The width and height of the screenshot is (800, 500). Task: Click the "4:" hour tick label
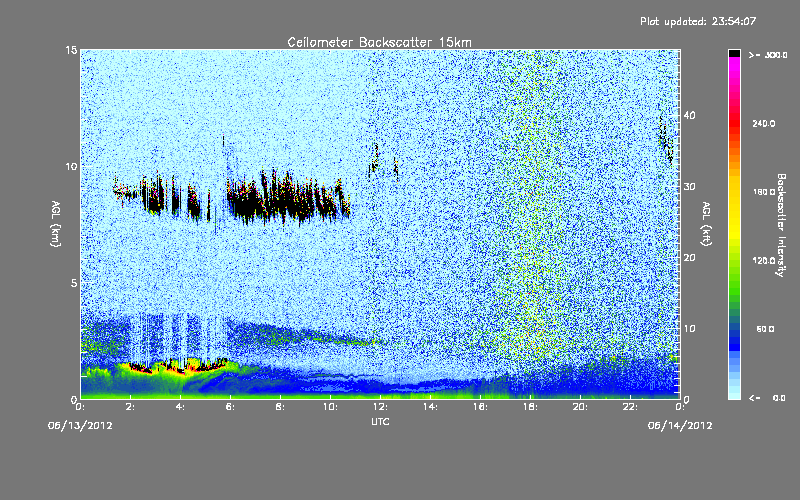pos(180,407)
